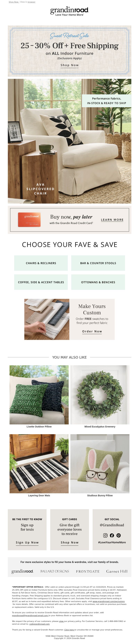
Task: Open the Studious Bunny Pillow product image
Action: tap(100, 463)
